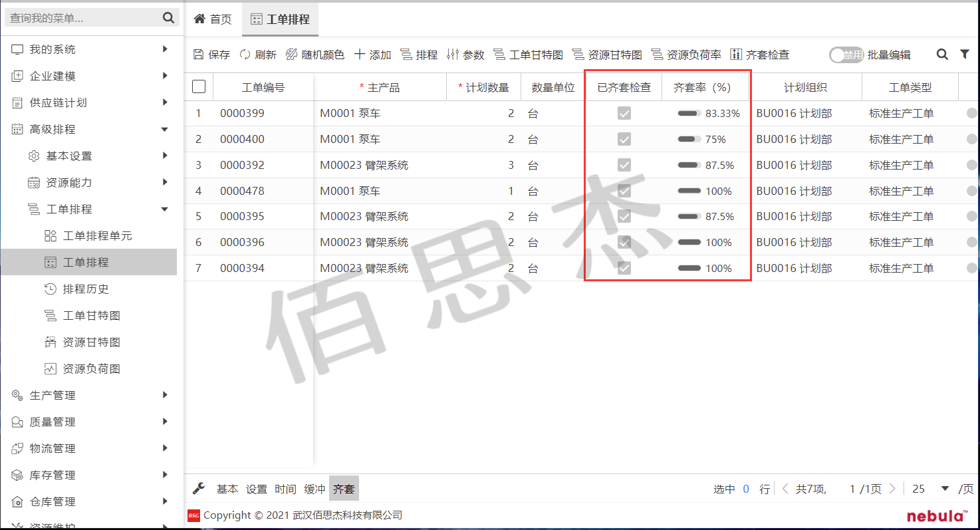Click the 齐套检查 toolbar icon

(x=736, y=55)
